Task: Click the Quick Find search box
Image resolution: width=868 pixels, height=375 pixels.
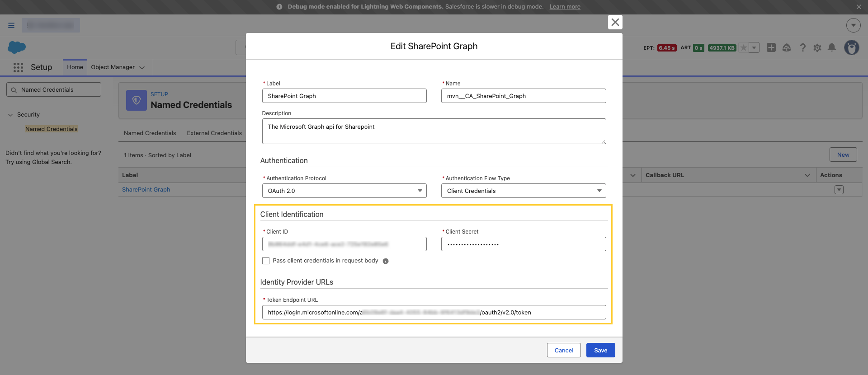Action: tap(54, 89)
